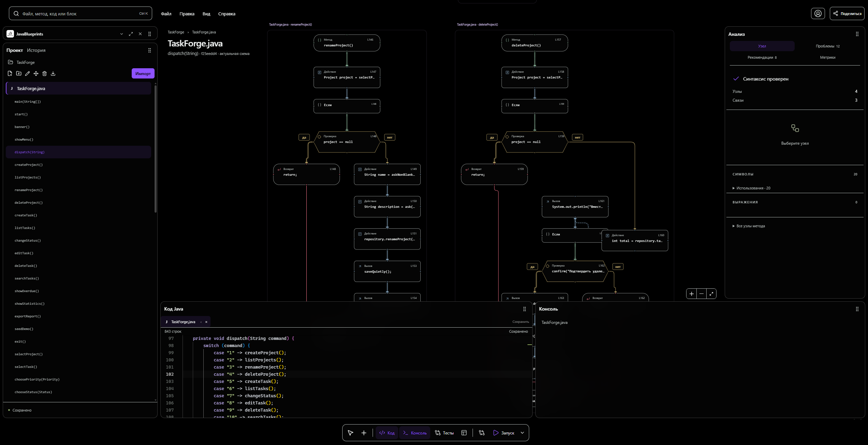Click the trash delete icon in project toolbar
The height and width of the screenshot is (445, 868).
click(44, 73)
